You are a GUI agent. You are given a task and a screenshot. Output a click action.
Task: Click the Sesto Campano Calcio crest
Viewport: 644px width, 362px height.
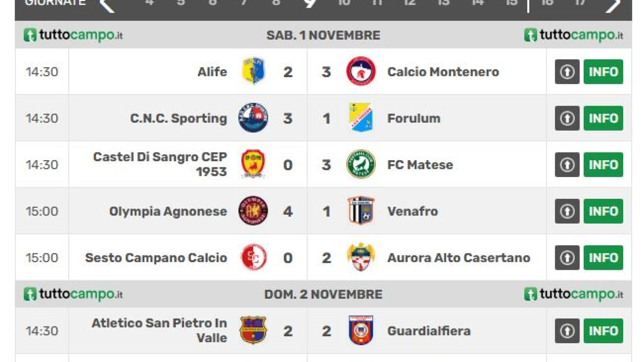pos(254,257)
